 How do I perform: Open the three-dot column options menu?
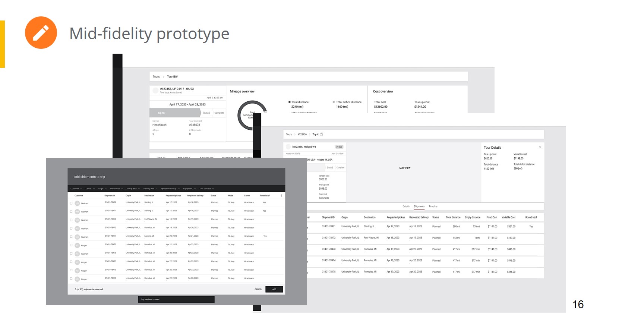point(282,196)
